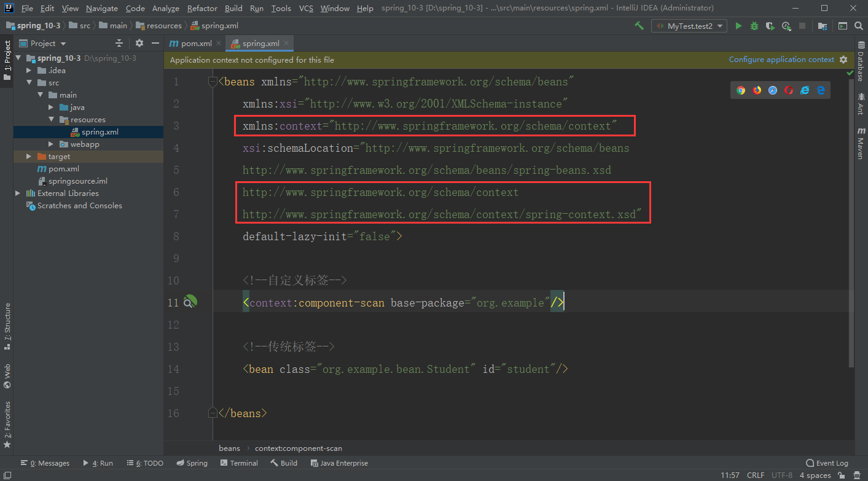Click the resources breadcrumb in navigation bar
This screenshot has width=868, height=481.
pos(158,26)
